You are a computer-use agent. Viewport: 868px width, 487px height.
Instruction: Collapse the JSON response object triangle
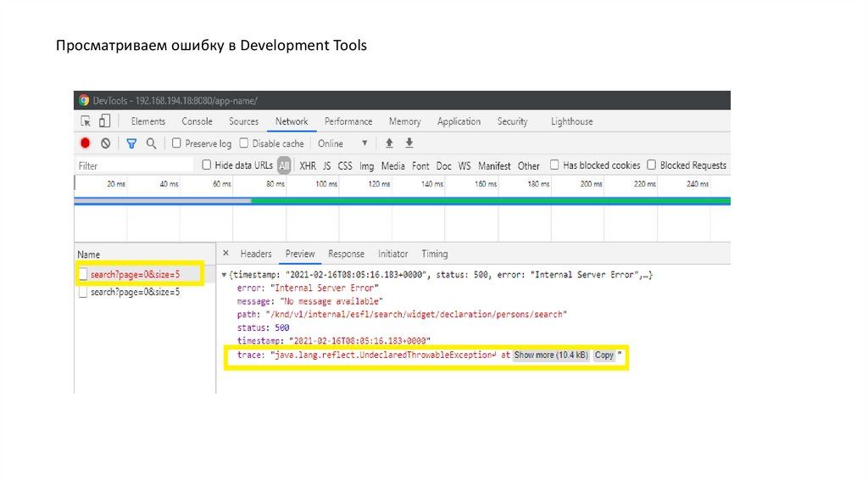(224, 276)
